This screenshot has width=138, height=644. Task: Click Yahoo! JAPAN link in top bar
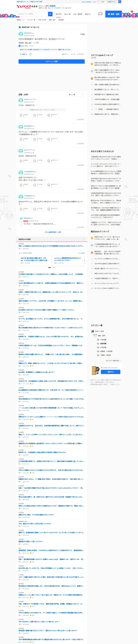[86, 2]
